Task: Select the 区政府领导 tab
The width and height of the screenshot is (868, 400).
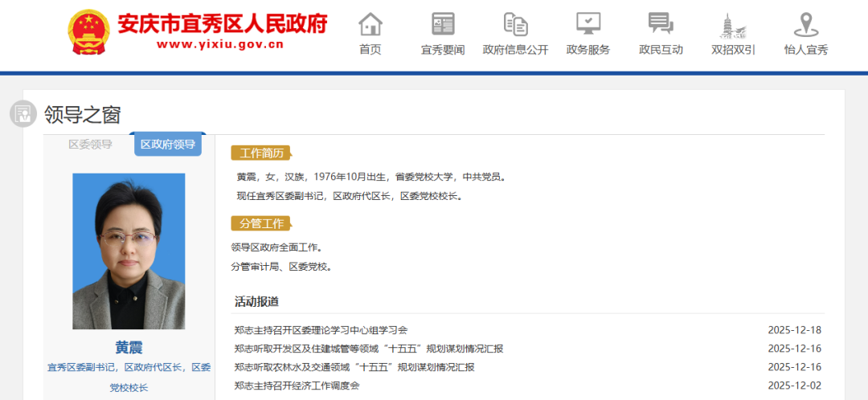Action: tap(168, 145)
